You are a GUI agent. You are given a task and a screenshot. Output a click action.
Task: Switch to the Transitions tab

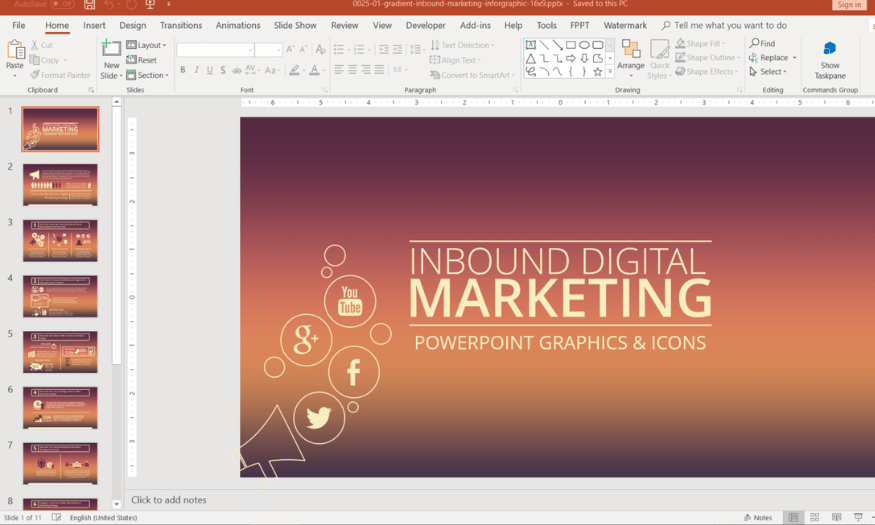181,25
